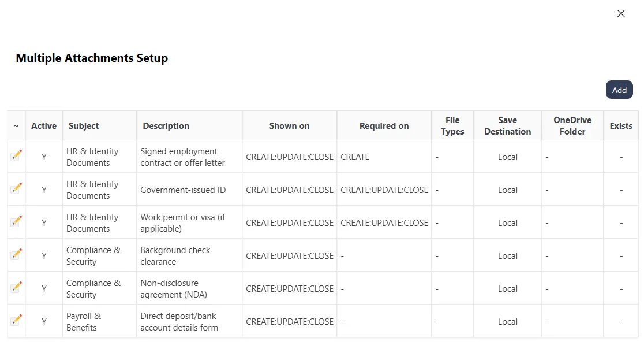Viewport: 644px width, 345px height.
Task: Select the File Types column header
Action: tap(452, 126)
